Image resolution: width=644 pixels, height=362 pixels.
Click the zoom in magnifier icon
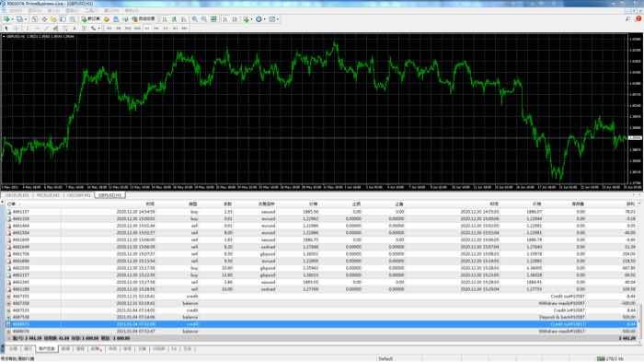tap(195, 19)
